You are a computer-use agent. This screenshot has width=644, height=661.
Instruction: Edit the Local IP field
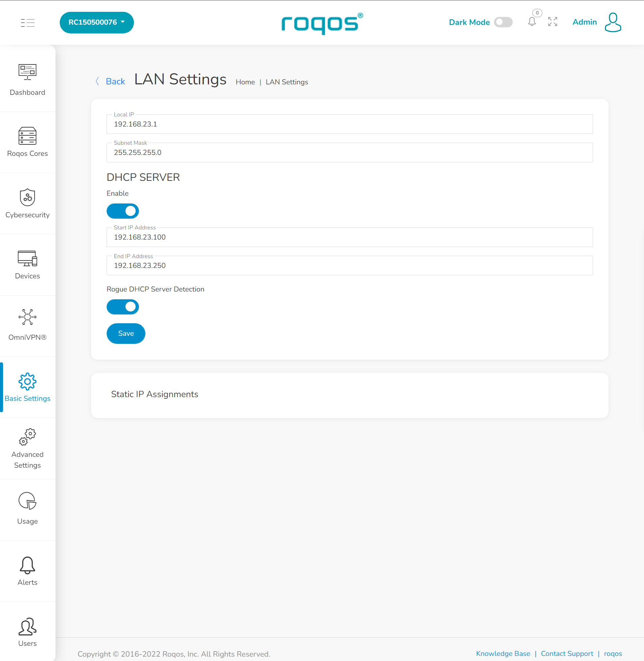[349, 124]
